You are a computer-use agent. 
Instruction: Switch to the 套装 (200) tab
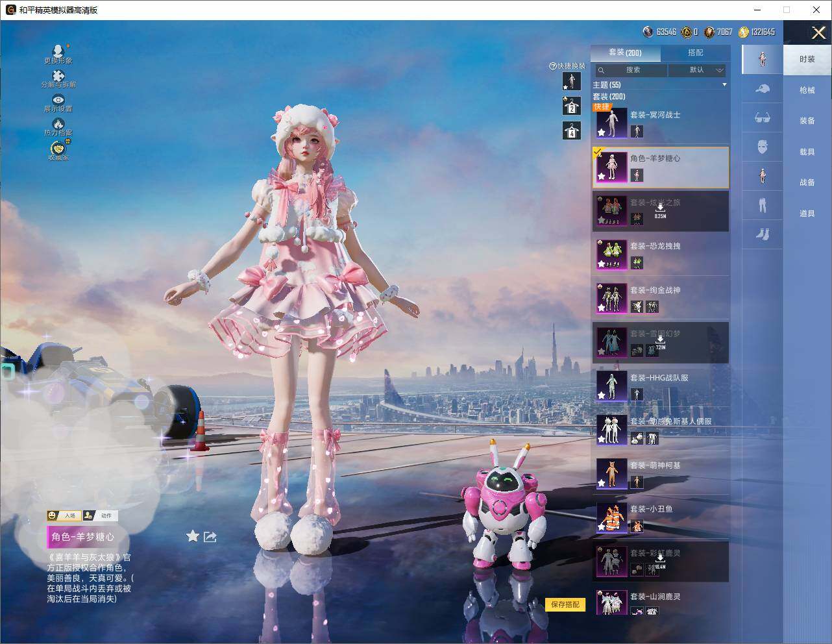(625, 53)
